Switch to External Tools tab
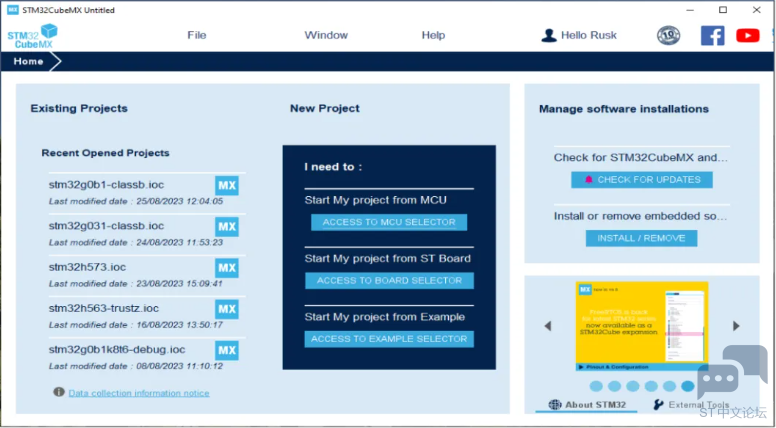This screenshot has width=776, height=428. [691, 405]
